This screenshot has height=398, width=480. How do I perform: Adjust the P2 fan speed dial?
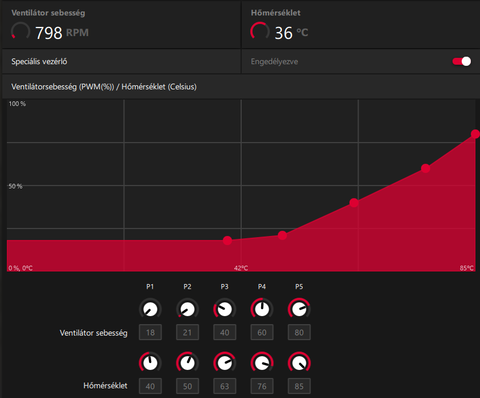[188, 309]
